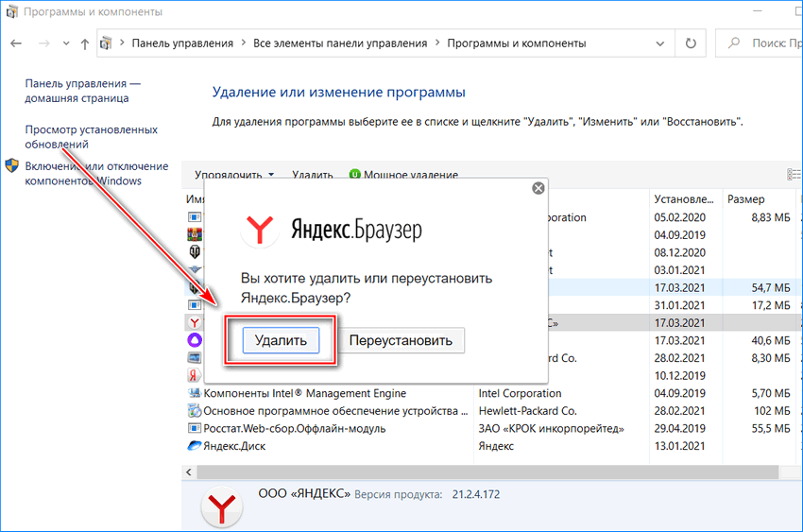Refresh the programs list

point(691,43)
